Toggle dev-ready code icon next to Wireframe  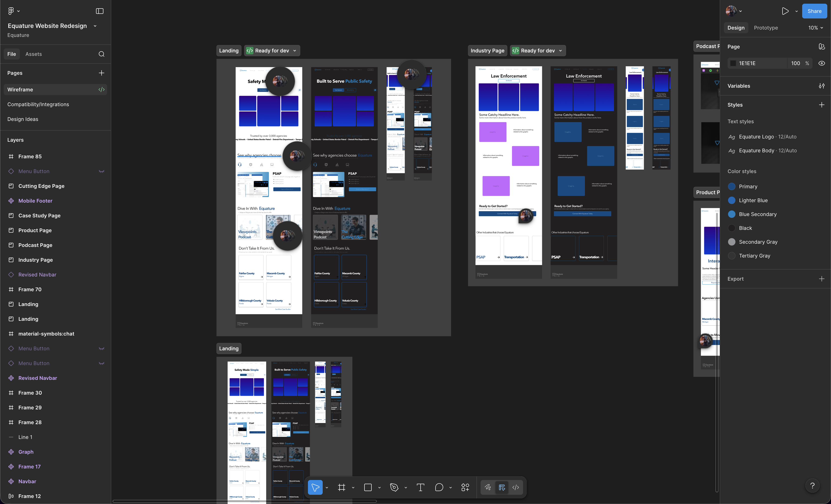(x=102, y=89)
